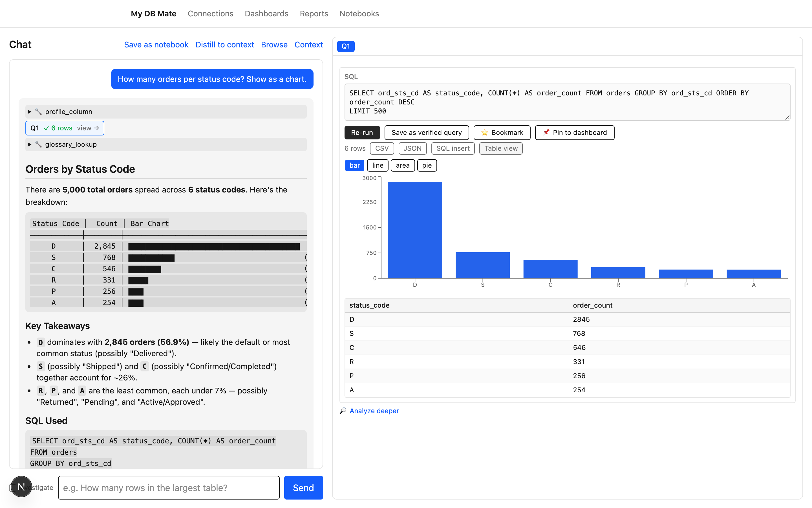
Task: Click the round N avatar badge
Action: 21,487
